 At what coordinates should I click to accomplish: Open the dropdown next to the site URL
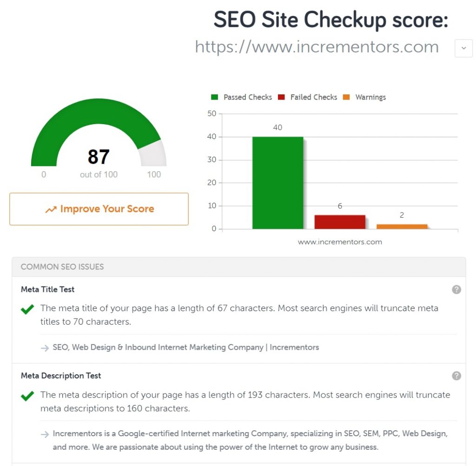463,48
